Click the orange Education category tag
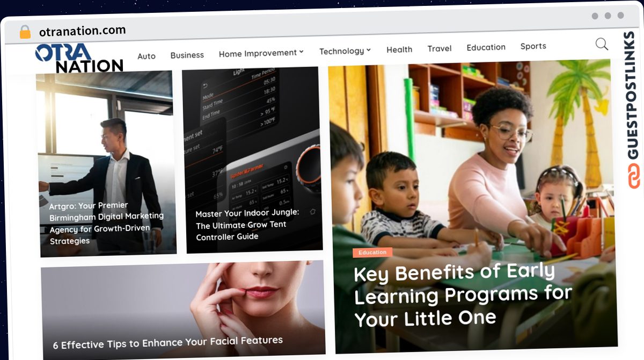This screenshot has width=644, height=360. tap(372, 253)
